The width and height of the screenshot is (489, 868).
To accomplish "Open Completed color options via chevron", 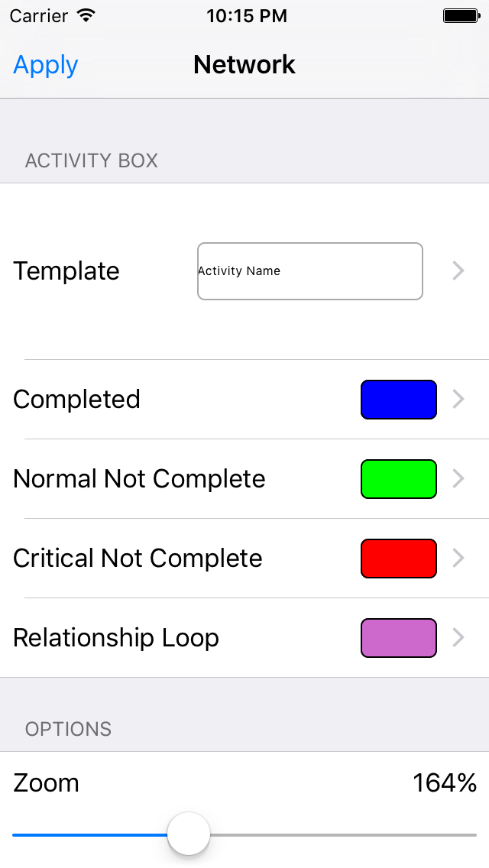I will (458, 399).
